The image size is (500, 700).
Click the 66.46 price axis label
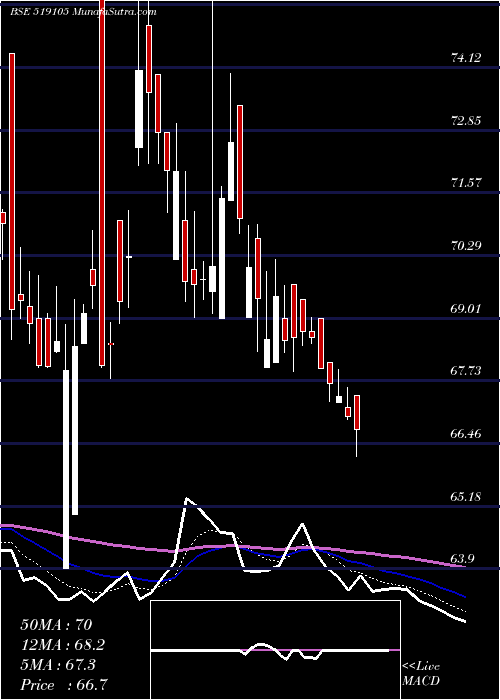tap(466, 433)
